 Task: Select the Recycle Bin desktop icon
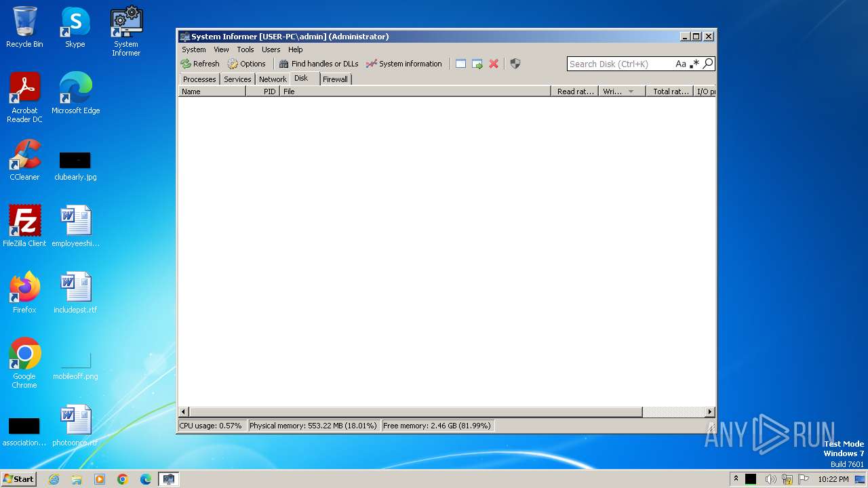click(x=24, y=27)
